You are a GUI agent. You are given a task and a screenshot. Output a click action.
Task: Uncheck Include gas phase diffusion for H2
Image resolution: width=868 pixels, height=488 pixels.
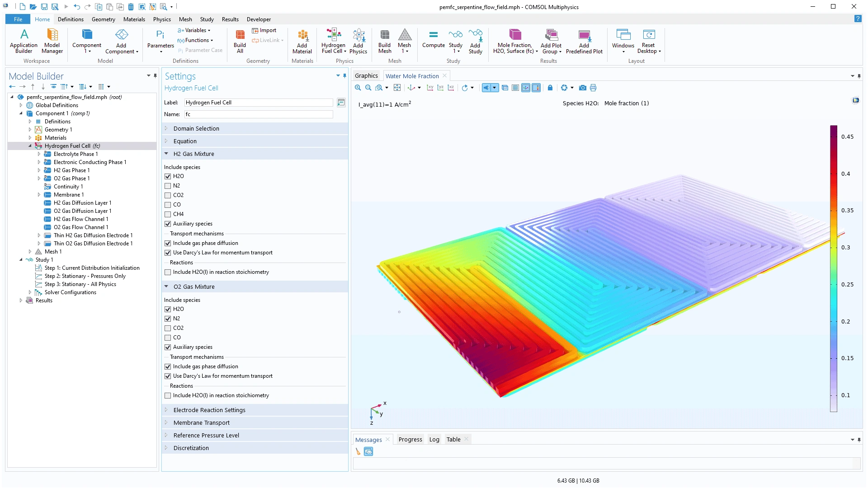168,243
